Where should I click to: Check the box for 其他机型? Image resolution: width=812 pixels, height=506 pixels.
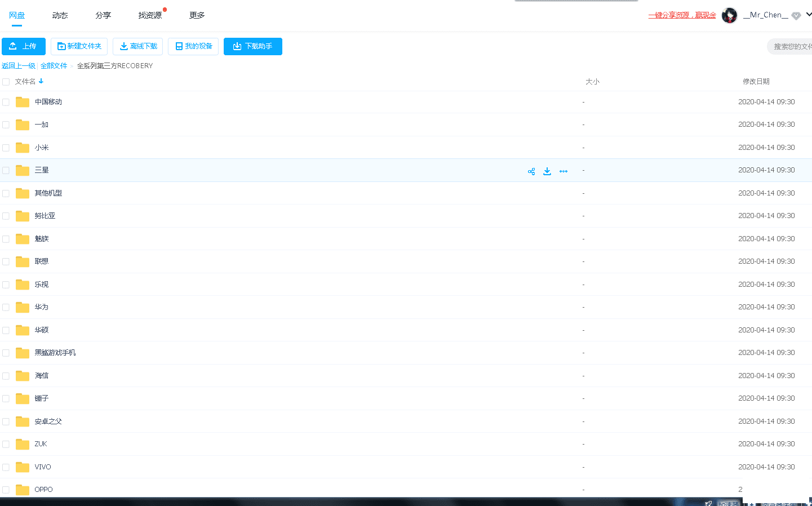(x=6, y=193)
